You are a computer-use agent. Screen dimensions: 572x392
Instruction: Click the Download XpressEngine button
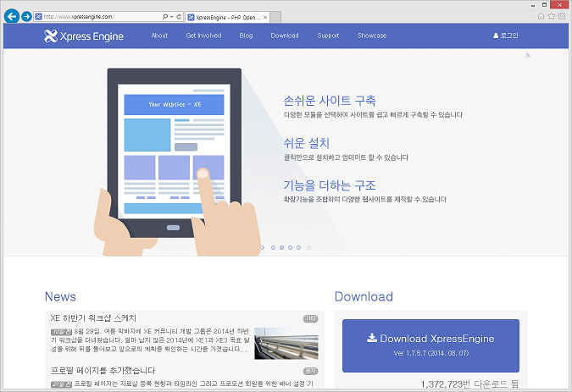click(x=430, y=345)
